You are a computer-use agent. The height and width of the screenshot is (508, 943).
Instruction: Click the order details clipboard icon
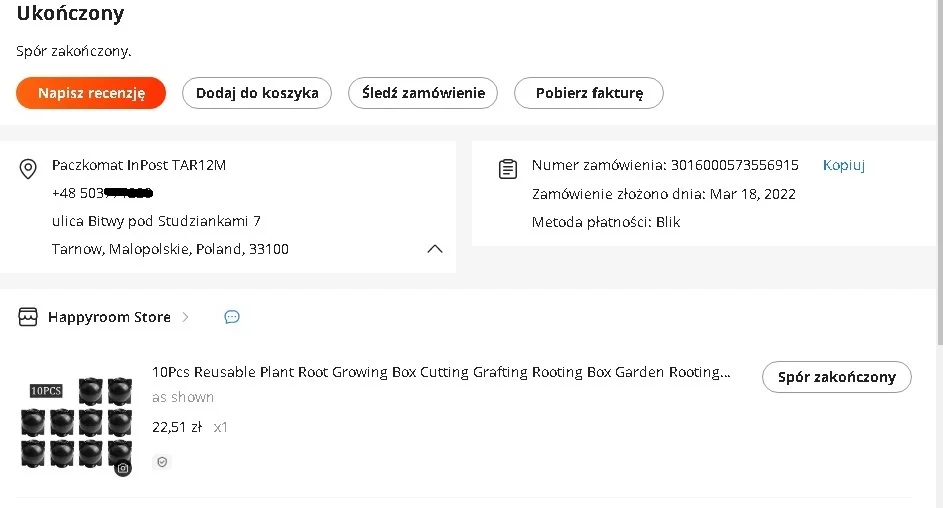[x=508, y=168]
